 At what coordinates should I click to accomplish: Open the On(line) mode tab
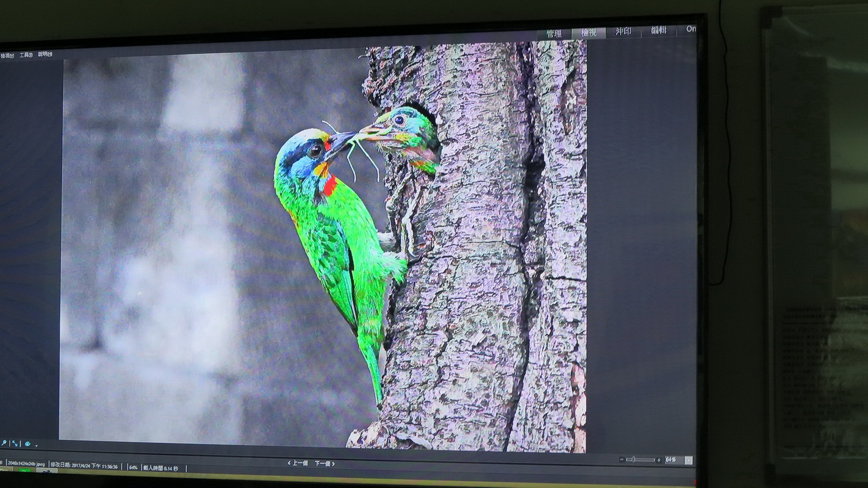point(690,29)
